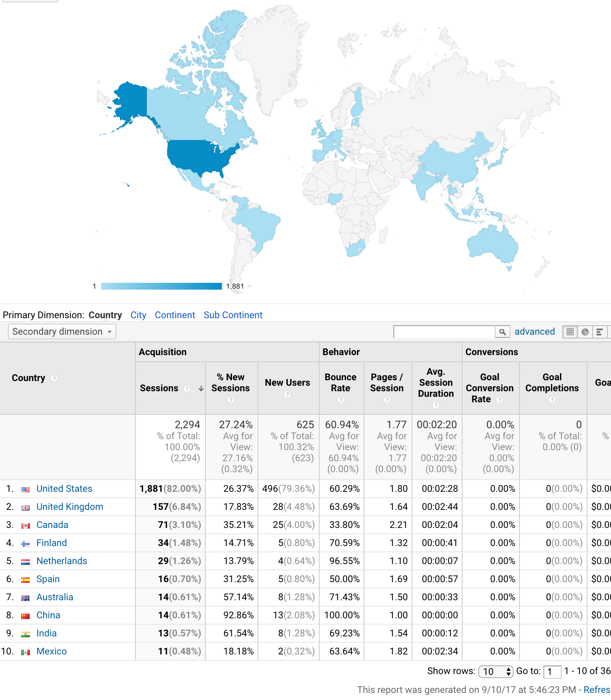The image size is (611, 700).
Task: Switch to the performance bar view icon
Action: (x=600, y=332)
